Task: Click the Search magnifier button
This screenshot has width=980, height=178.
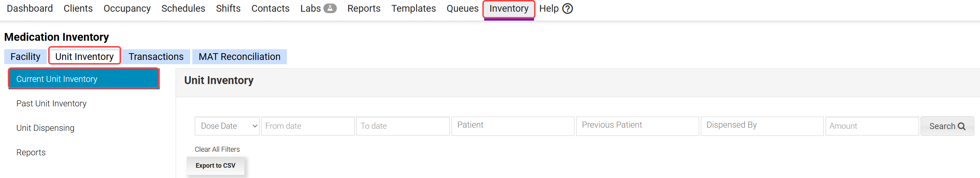Action: 946,126
